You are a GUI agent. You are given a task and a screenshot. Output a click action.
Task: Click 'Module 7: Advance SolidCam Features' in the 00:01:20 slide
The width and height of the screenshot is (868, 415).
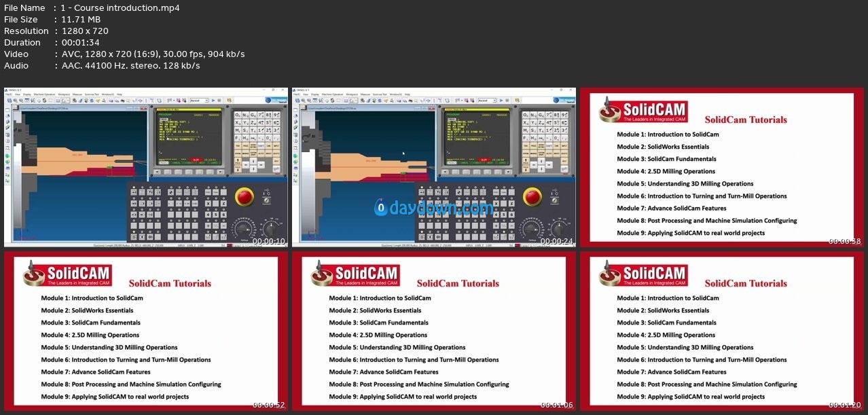[x=672, y=372]
